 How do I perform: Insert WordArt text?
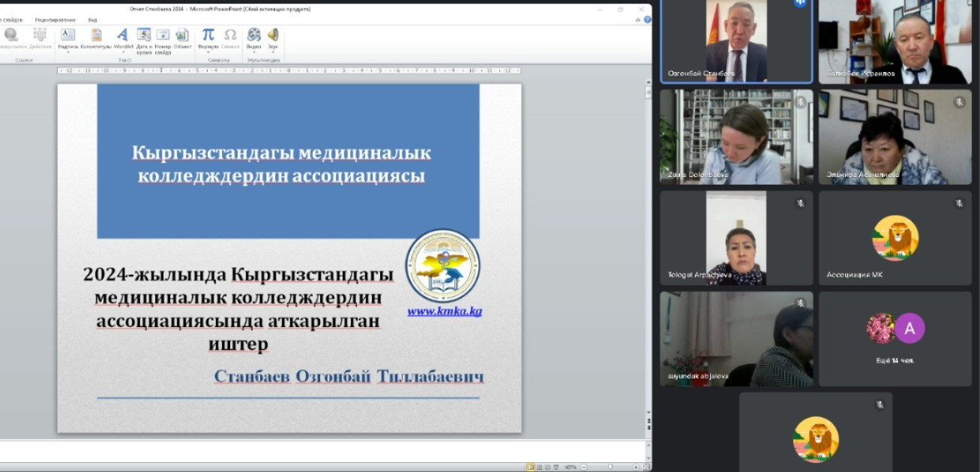[122, 39]
